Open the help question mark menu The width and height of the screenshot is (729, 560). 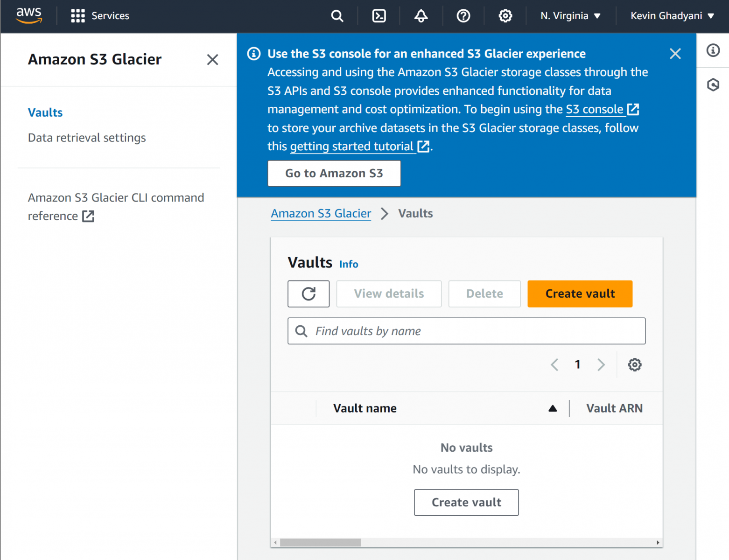[x=463, y=16]
